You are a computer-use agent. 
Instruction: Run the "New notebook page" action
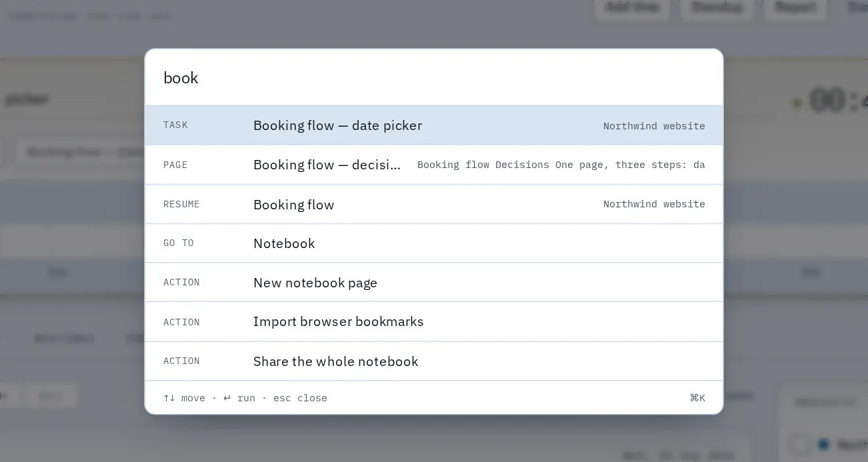click(x=433, y=283)
